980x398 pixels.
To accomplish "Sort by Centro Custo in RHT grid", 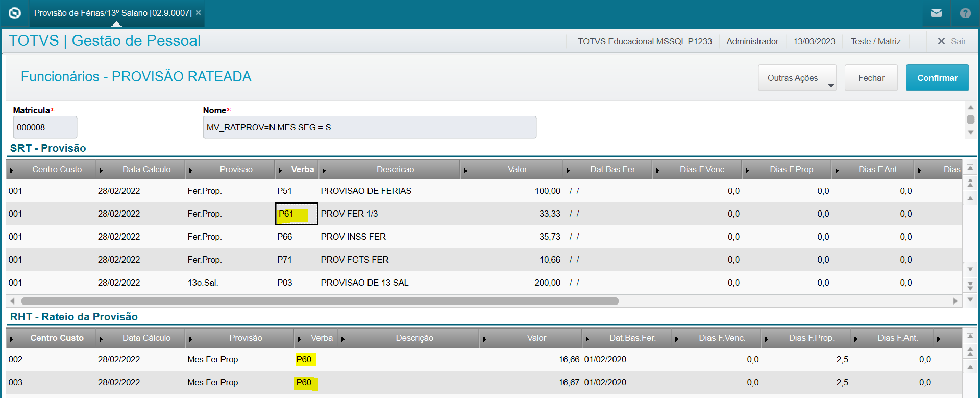I will point(57,338).
